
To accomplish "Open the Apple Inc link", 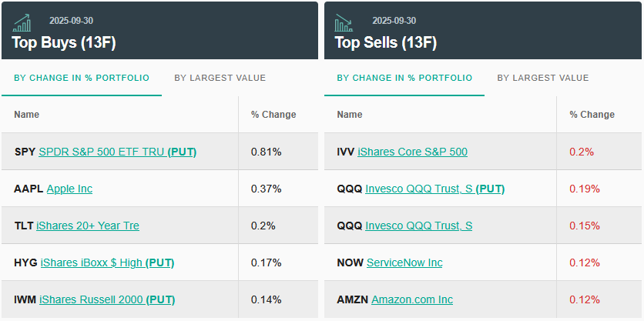I will coord(69,189).
